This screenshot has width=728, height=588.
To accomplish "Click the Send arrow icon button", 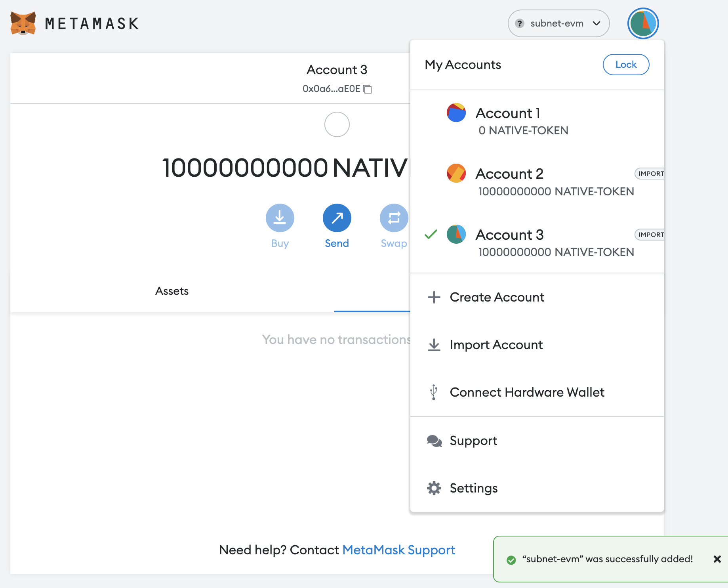I will [337, 218].
